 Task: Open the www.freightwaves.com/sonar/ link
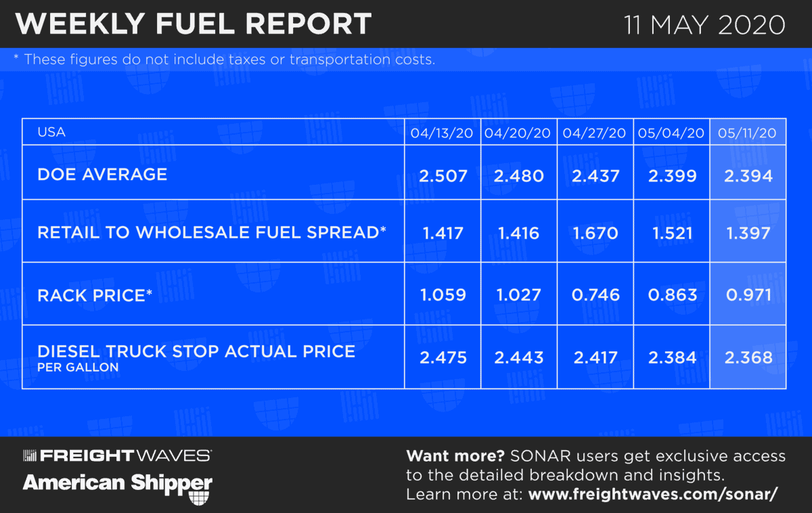pyautogui.click(x=652, y=495)
